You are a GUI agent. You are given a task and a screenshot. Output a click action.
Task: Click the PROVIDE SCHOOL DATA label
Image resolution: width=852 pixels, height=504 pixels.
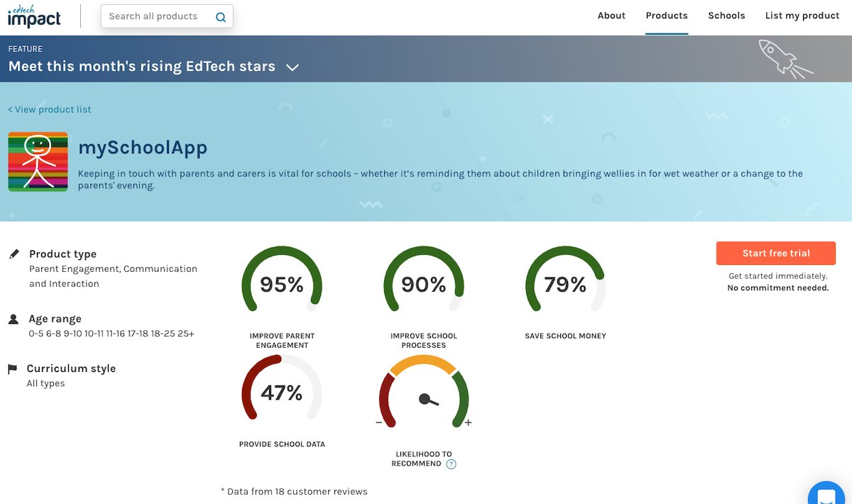(x=282, y=444)
